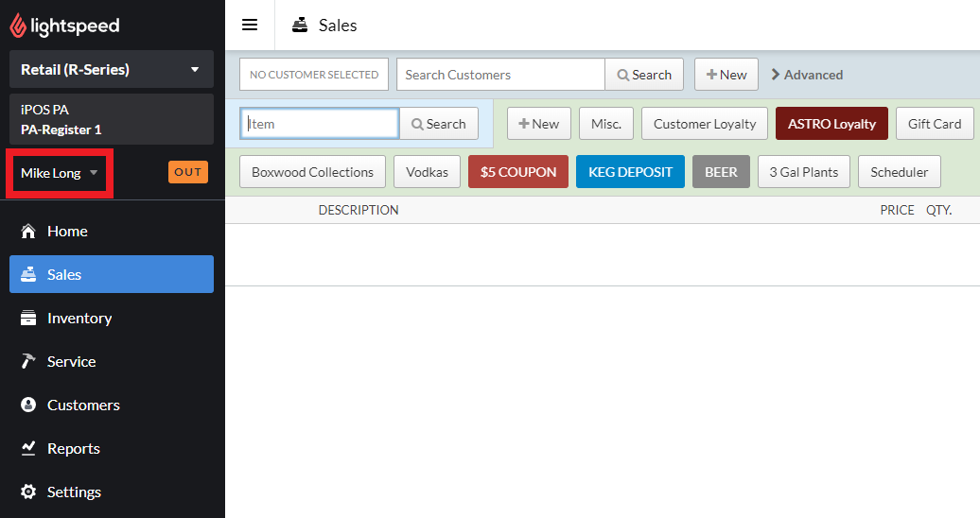Open the Mike Long user dropdown

pyautogui.click(x=60, y=173)
